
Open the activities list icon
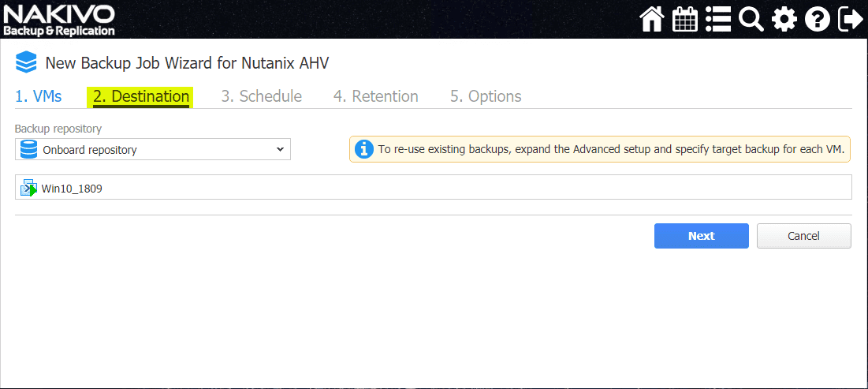pyautogui.click(x=717, y=19)
